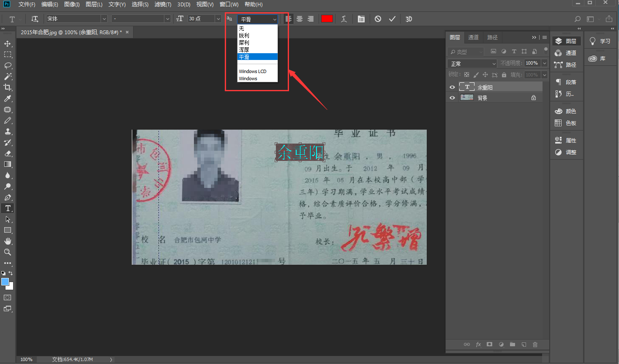
Task: Toggle lock transparent pixels
Action: click(x=466, y=75)
